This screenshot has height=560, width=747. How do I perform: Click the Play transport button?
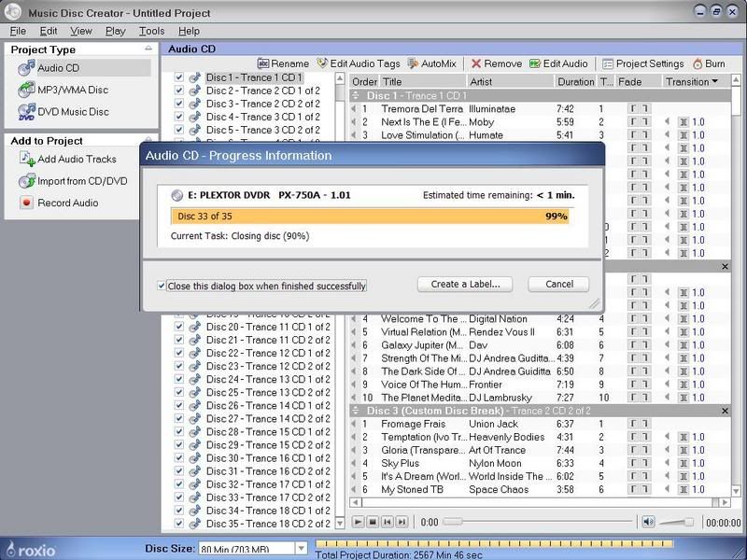coord(358,523)
